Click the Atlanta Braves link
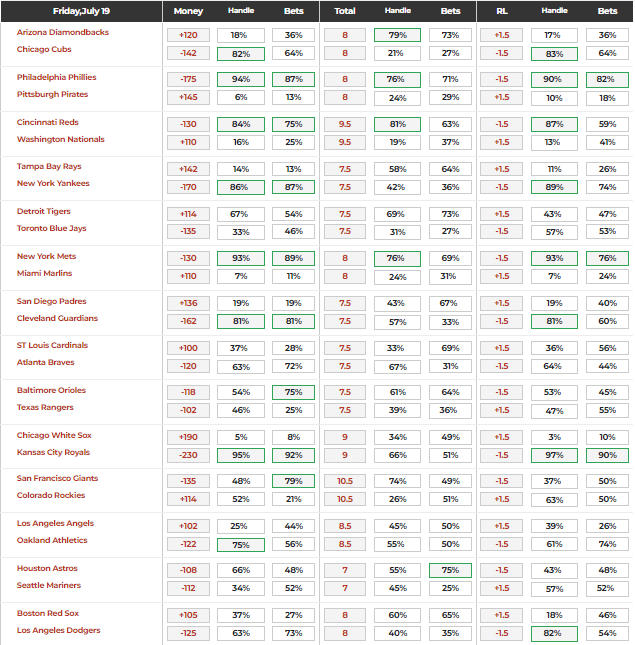 pos(46,362)
